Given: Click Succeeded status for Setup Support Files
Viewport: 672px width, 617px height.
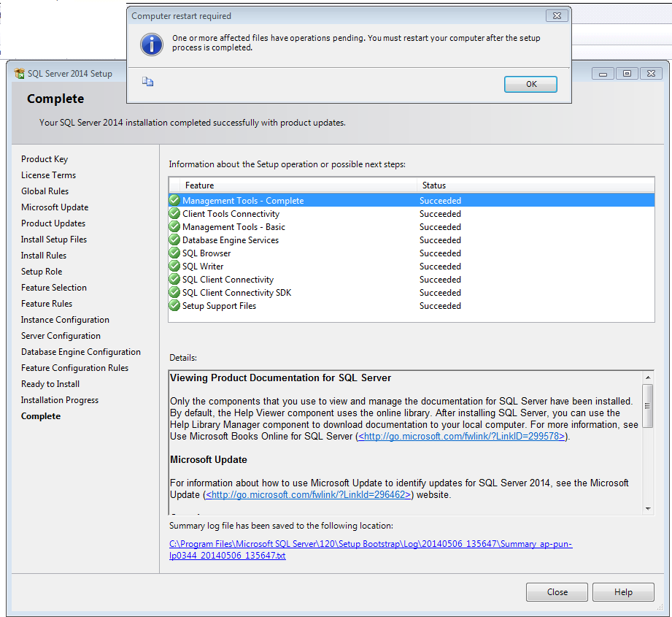Looking at the screenshot, I should click(440, 305).
